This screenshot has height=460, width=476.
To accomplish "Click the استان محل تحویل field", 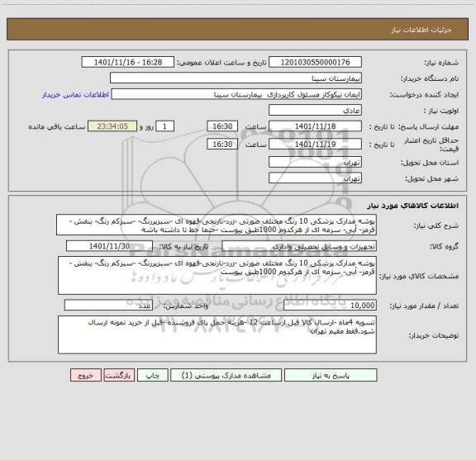I will (315, 162).
